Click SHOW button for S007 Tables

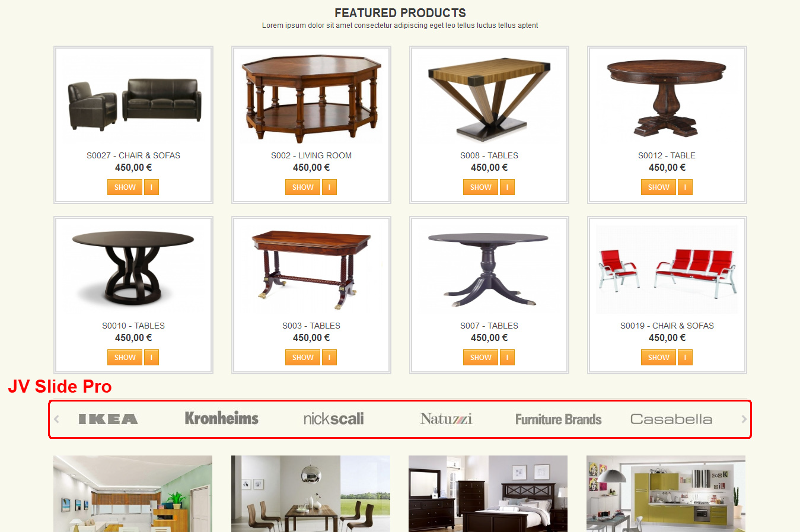point(480,358)
